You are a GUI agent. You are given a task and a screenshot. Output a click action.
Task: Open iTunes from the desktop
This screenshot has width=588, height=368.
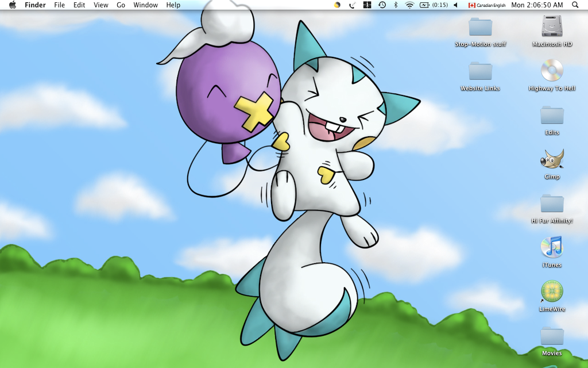[552, 247]
